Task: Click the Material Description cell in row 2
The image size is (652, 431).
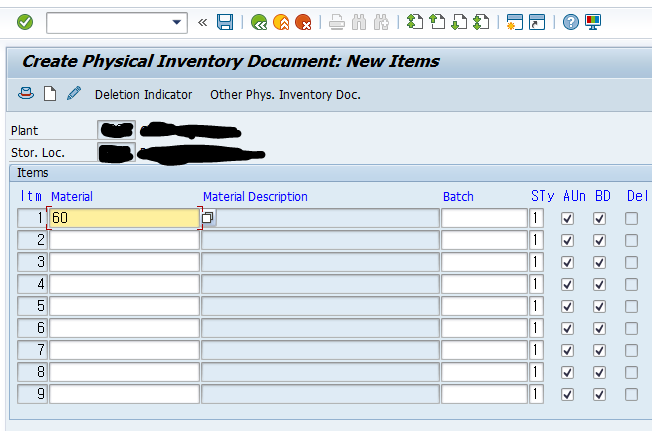Action: coord(320,240)
